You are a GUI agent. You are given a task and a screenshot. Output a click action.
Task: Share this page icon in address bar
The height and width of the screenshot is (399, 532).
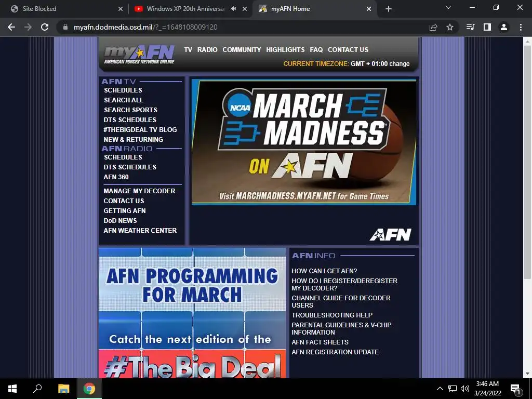tap(433, 27)
